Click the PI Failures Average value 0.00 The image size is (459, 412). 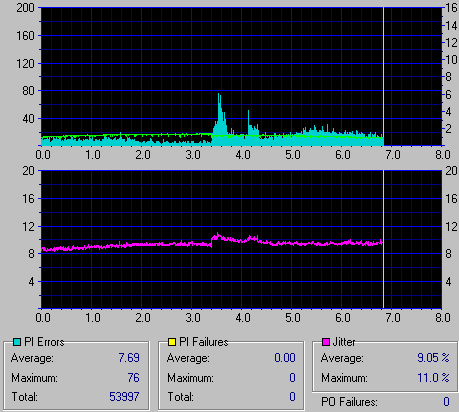(x=285, y=358)
